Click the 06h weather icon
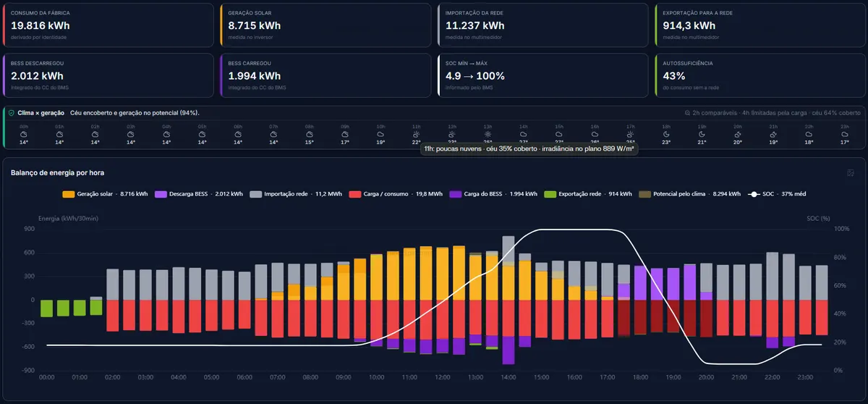Screen dimensions: 868x404 click(238, 134)
